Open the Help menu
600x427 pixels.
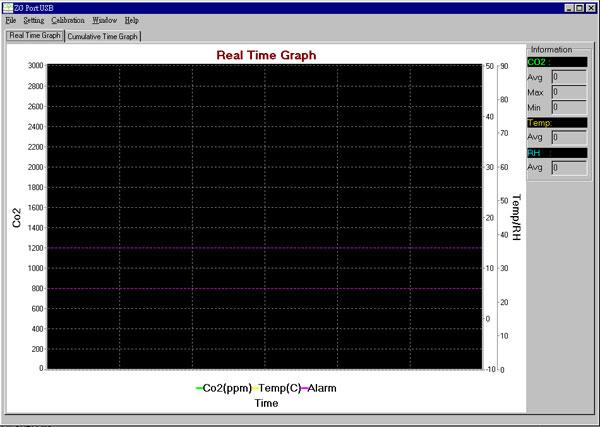(132, 20)
